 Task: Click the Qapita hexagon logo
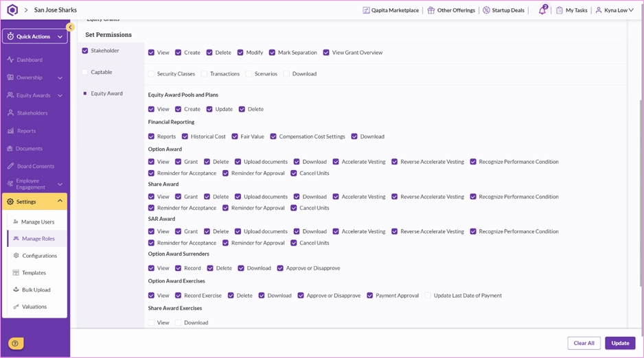tap(12, 10)
